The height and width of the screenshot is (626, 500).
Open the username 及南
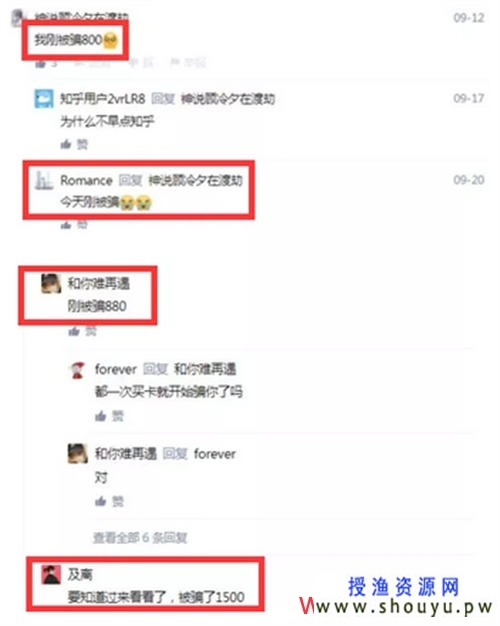tap(80, 574)
